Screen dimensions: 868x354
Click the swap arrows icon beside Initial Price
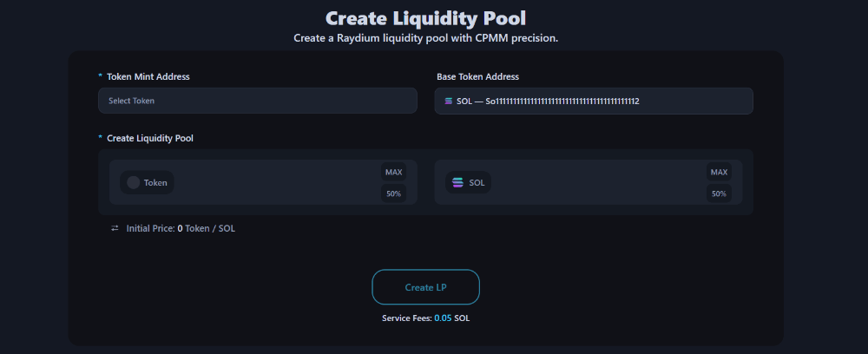[x=115, y=228]
